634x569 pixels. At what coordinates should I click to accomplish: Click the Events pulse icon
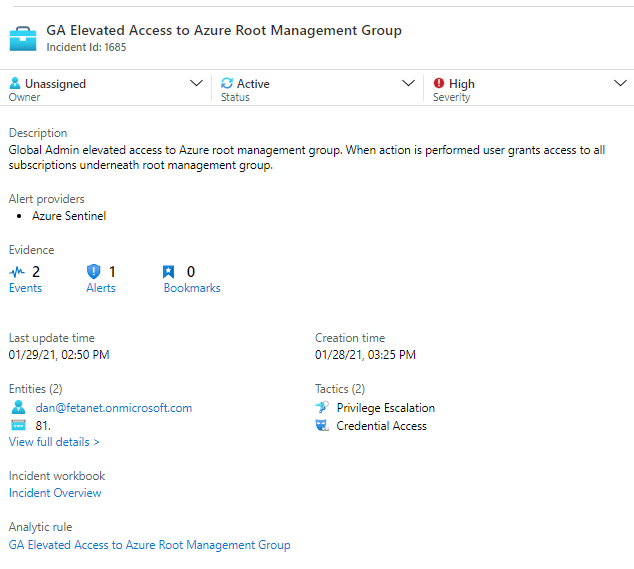17,271
